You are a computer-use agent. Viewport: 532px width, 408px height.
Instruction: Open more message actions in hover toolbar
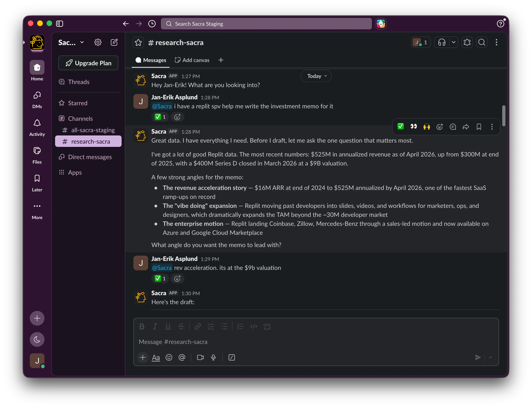[x=492, y=126]
